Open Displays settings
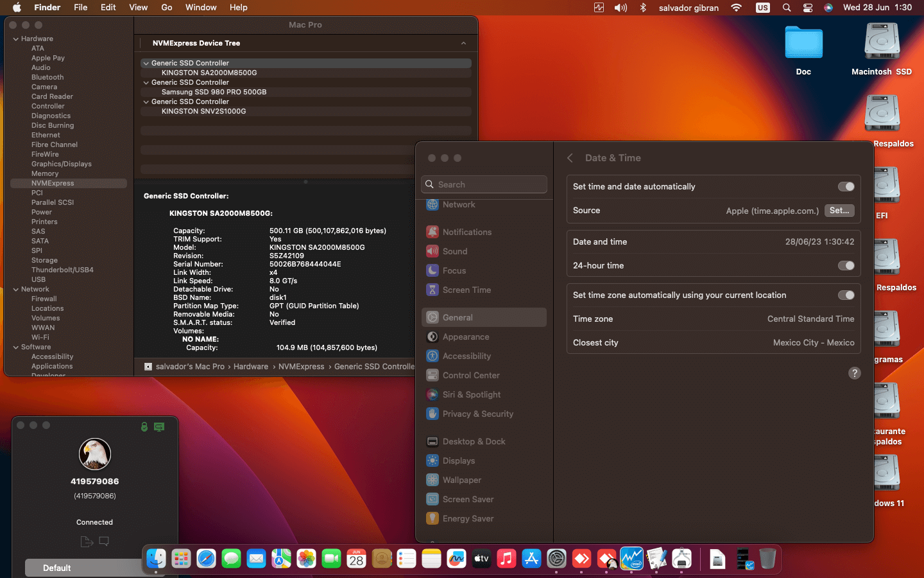The image size is (924, 578). click(x=484, y=460)
